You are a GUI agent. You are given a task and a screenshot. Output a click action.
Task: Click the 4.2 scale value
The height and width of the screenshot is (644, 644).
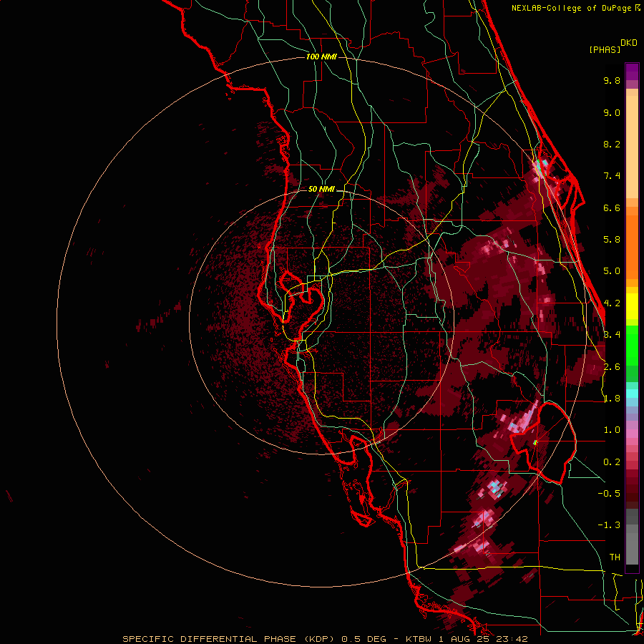coord(612,303)
